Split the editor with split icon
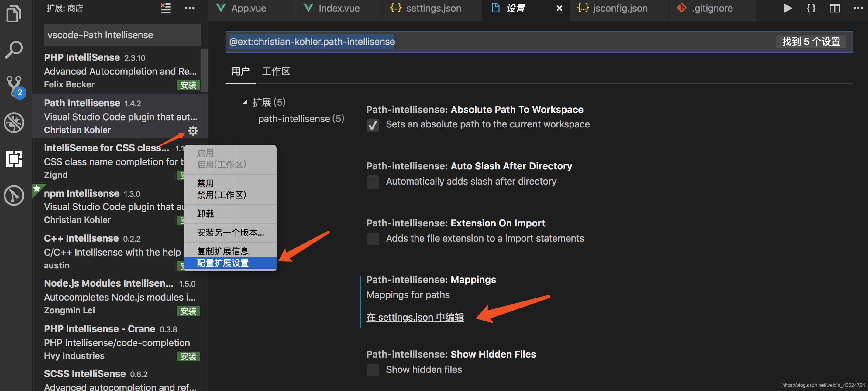The height and width of the screenshot is (391, 868). pyautogui.click(x=835, y=8)
